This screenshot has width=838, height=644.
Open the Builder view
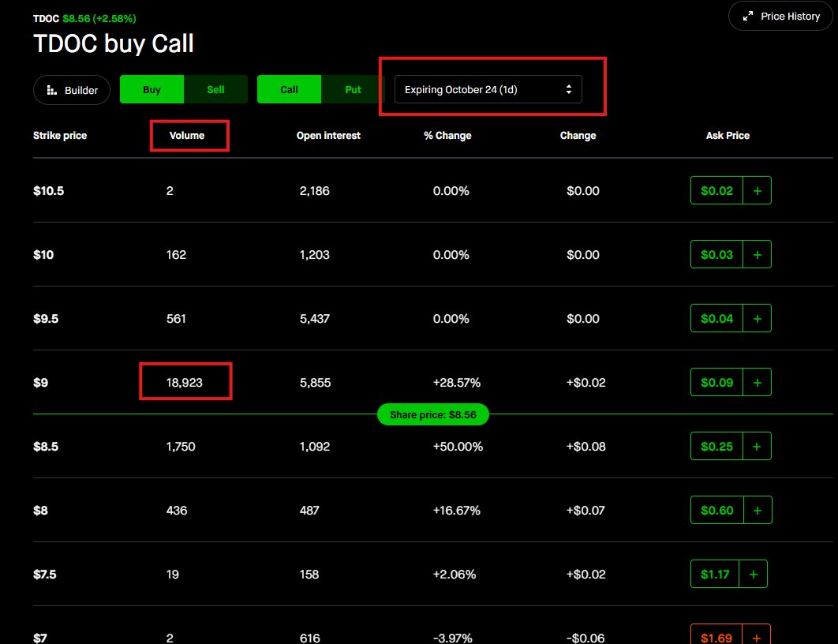pyautogui.click(x=72, y=90)
